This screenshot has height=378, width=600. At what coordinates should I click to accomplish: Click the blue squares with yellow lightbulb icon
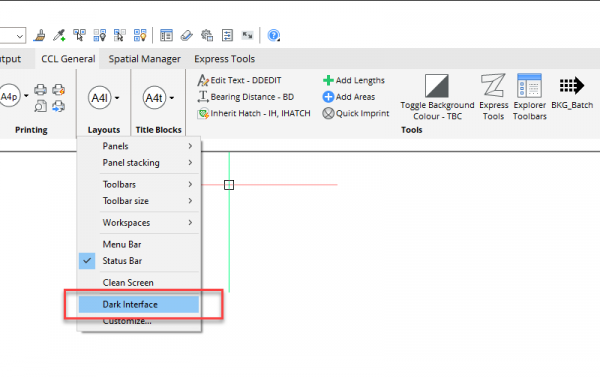pyautogui.click(x=140, y=36)
